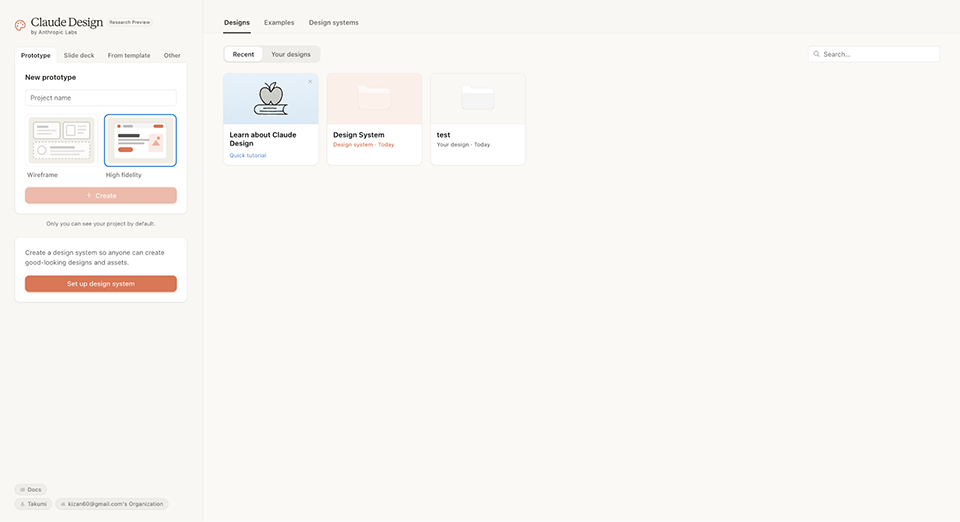Select the Wireframe prototype option
This screenshot has width=960, height=522.
[x=61, y=141]
